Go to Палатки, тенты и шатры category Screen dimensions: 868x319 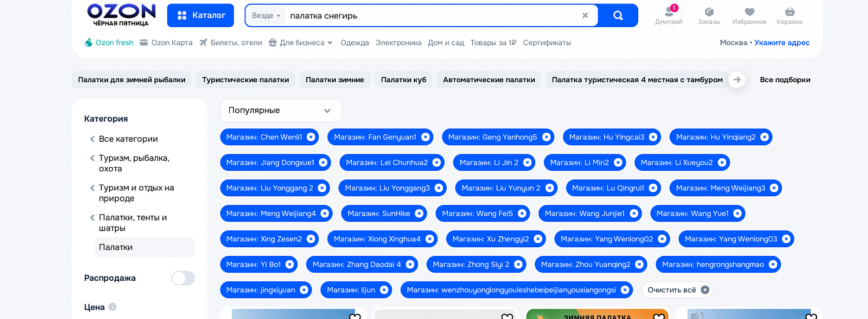[x=133, y=222]
